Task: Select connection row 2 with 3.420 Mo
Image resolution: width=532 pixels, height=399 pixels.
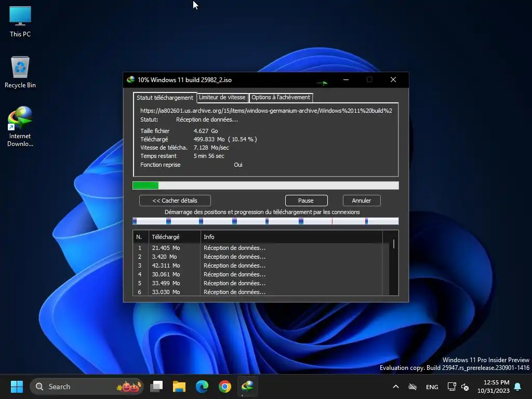Action: point(258,257)
